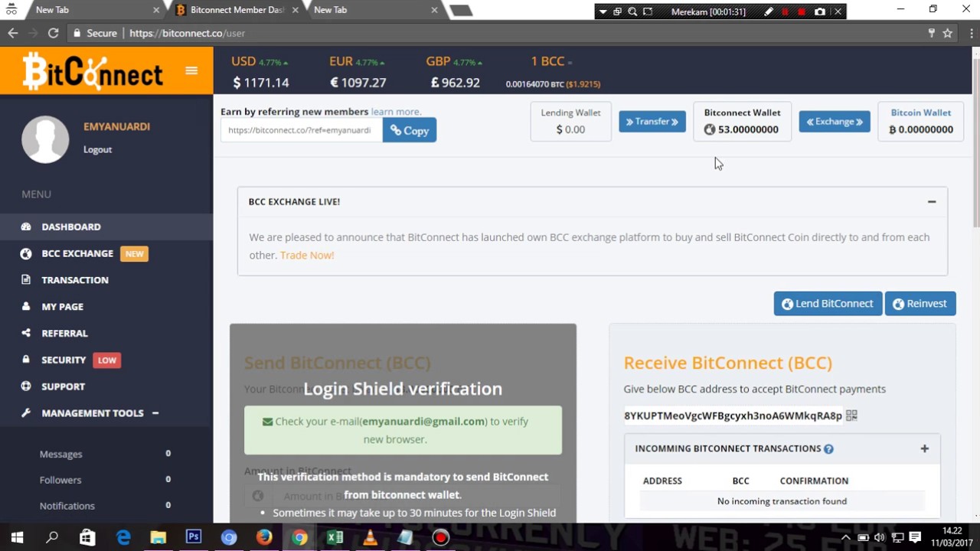The image size is (980, 551).
Task: Click the Dashboard gauge icon in menu
Action: [26, 227]
